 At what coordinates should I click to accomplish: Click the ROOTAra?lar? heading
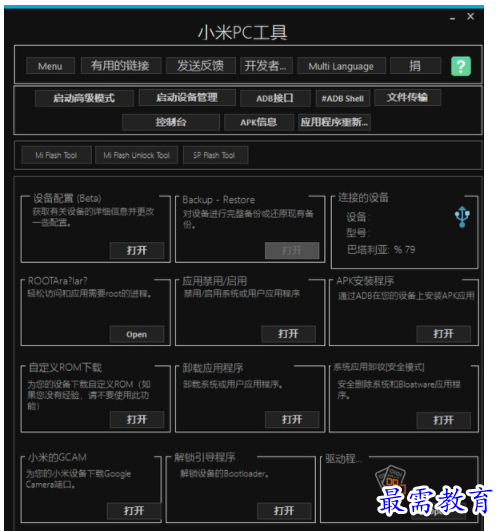pyautogui.click(x=57, y=281)
